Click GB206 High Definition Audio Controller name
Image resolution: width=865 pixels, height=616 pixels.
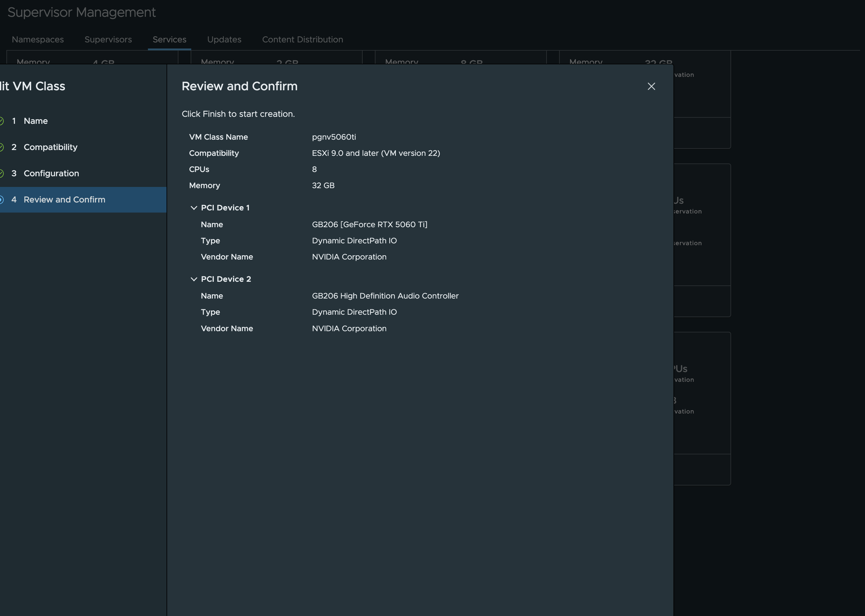(x=385, y=296)
